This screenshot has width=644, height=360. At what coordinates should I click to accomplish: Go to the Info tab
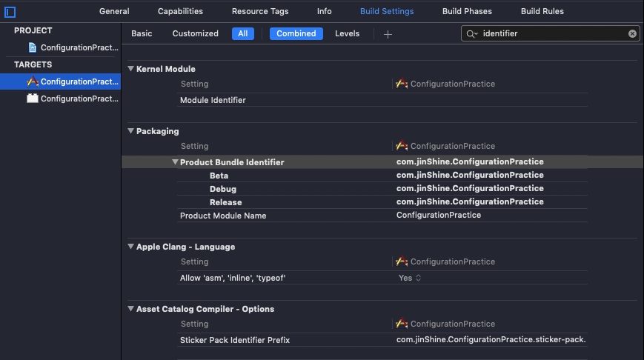point(324,12)
